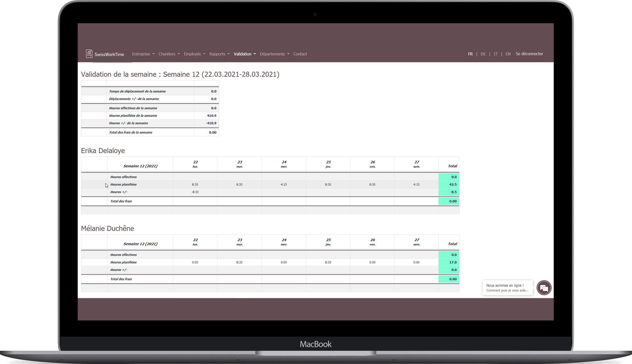Open the Chantiers dropdown menu
632x364 pixels.
point(169,54)
